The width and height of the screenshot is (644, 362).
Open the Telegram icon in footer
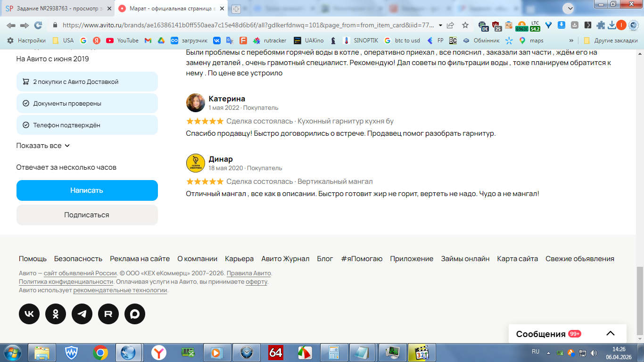(x=82, y=314)
